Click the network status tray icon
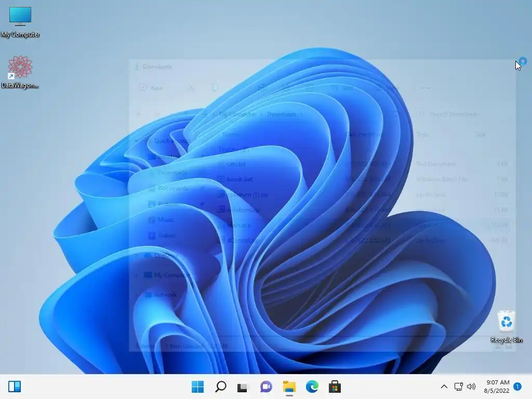 [x=458, y=387]
